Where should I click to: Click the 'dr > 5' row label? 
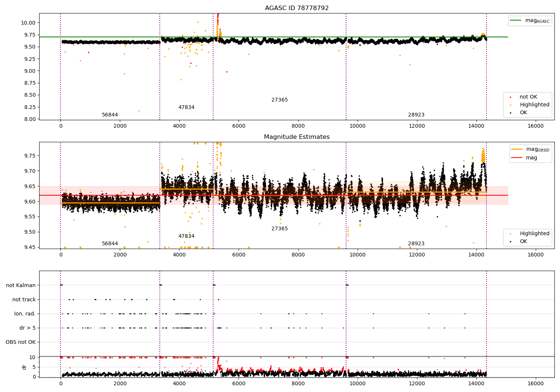(x=28, y=328)
